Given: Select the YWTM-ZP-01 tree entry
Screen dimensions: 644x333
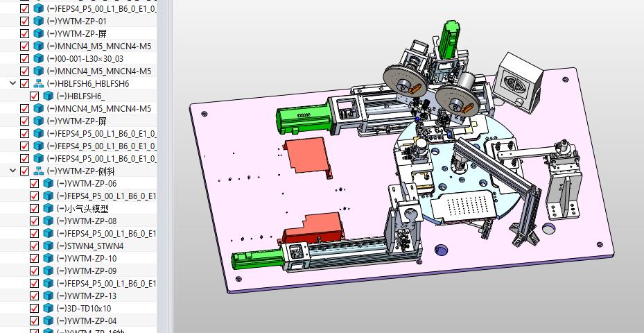Looking at the screenshot, I should pos(77,21).
